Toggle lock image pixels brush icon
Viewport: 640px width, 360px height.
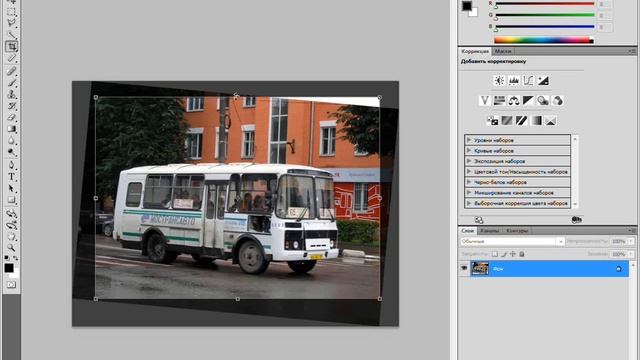(x=504, y=254)
